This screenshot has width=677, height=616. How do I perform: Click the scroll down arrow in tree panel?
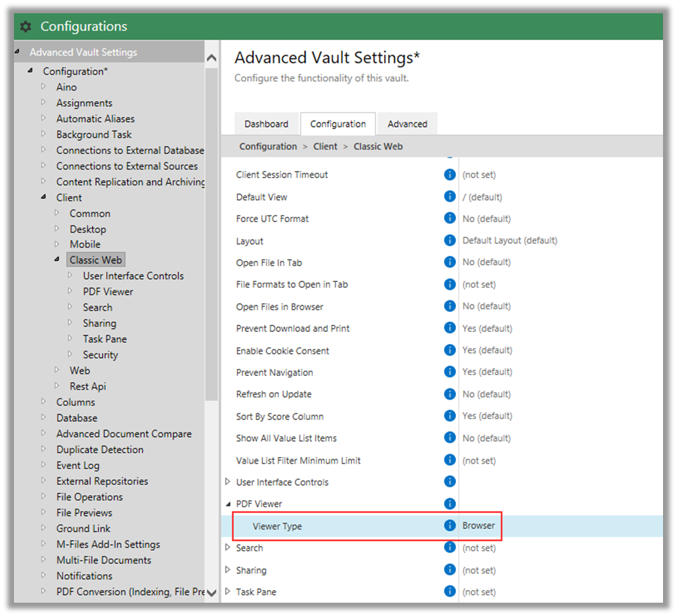(x=212, y=593)
